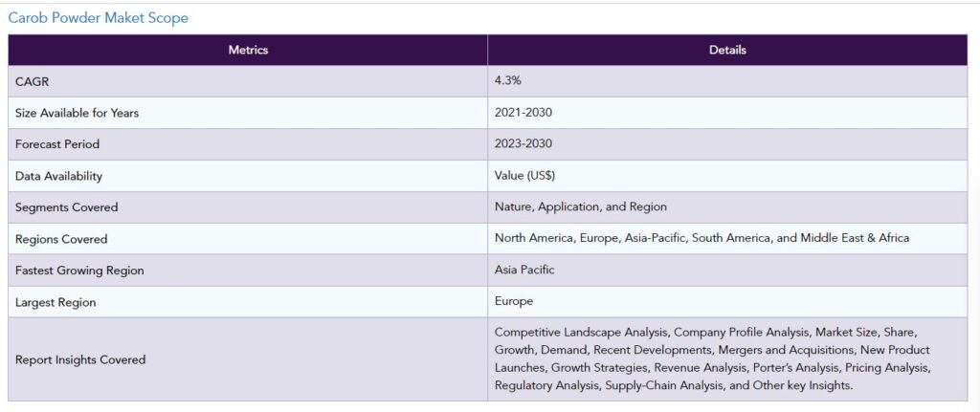980x412 pixels.
Task: Click the CAGR row label
Action: coord(32,81)
